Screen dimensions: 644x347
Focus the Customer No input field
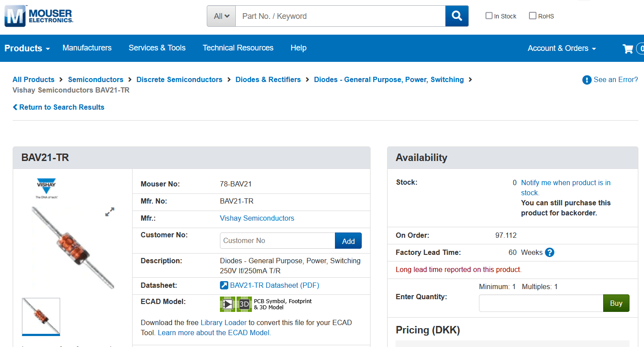pos(277,241)
